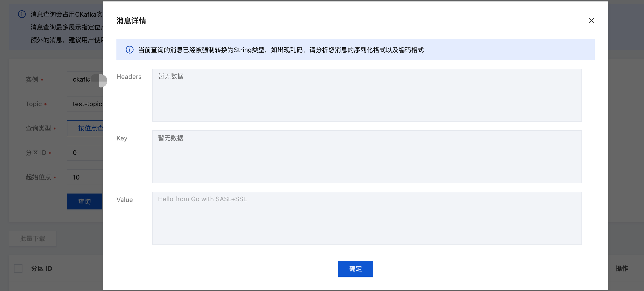Click the 分区 ID field showing 0

pyautogui.click(x=85, y=153)
